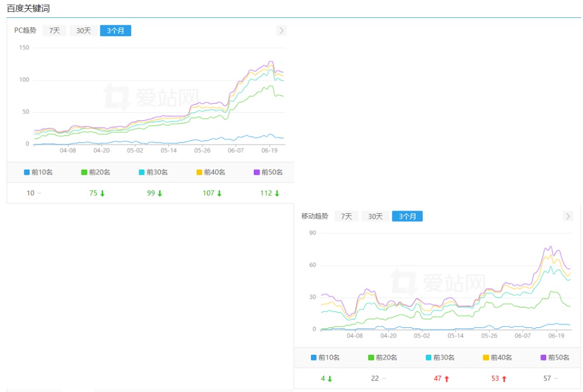Switch PC趋势 chart to 30天
This screenshot has width=583, height=392.
tap(84, 31)
